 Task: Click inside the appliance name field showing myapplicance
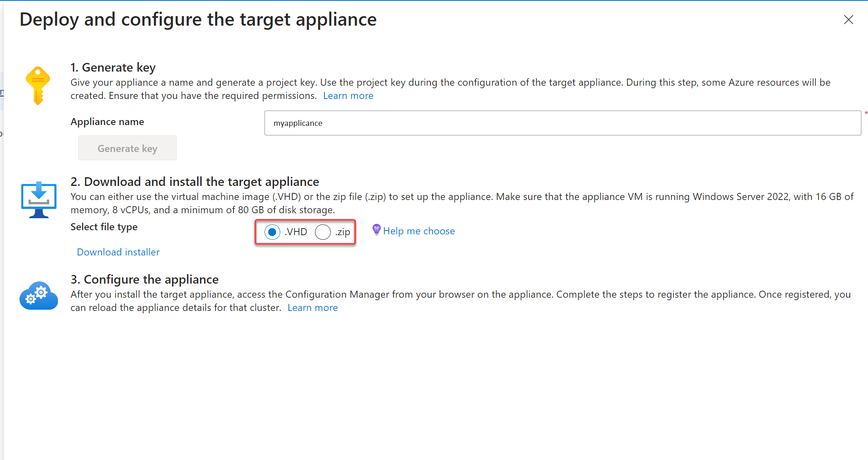point(563,123)
